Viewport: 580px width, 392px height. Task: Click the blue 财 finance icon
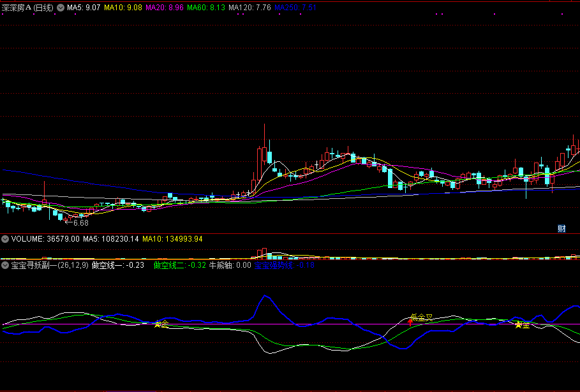point(561,229)
